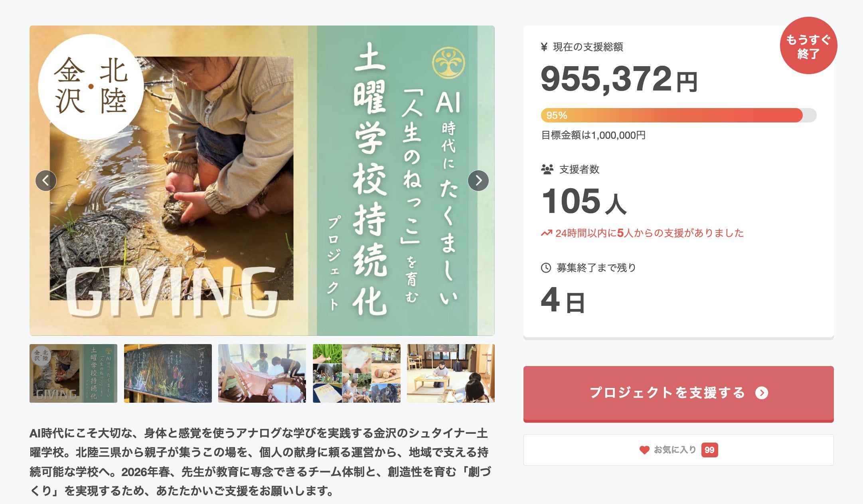Click the clock icon beside 募集終了まで残り
863x504 pixels.
546,268
